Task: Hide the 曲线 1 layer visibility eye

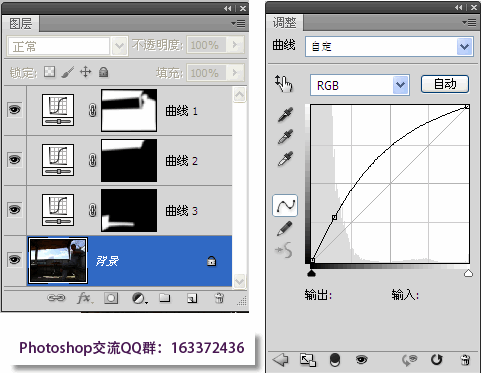Action: 14,110
